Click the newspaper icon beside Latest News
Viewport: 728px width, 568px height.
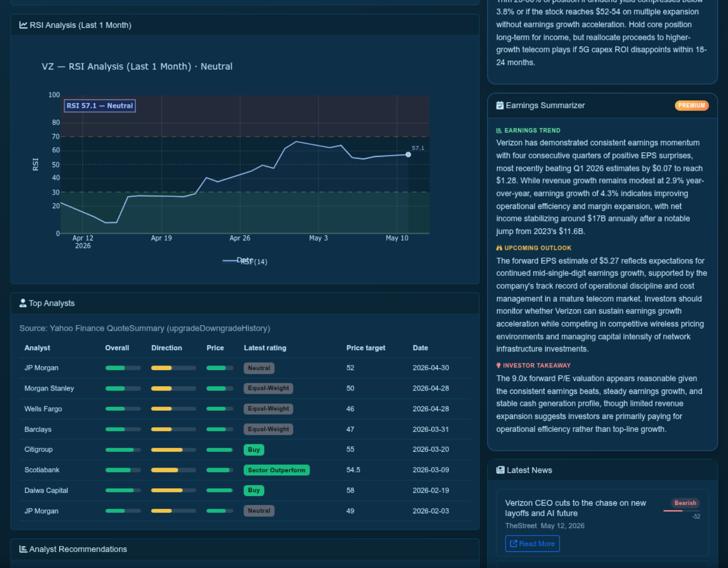(500, 470)
